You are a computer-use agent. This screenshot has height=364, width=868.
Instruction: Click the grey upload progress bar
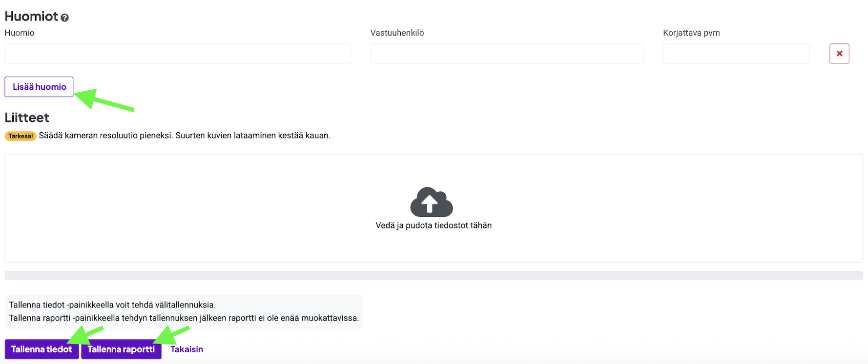click(x=434, y=276)
